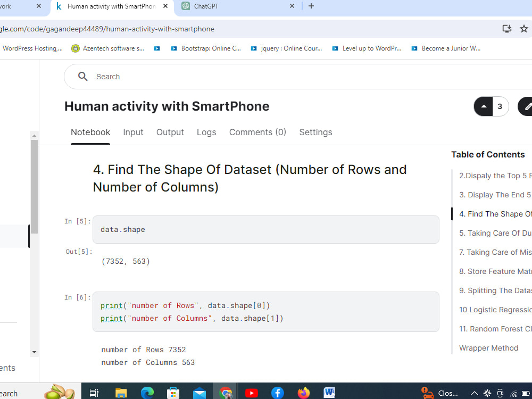Screen dimensions: 532x399
Task: Launch Microsoft Edge from the taskbar
Action: click(x=147, y=393)
